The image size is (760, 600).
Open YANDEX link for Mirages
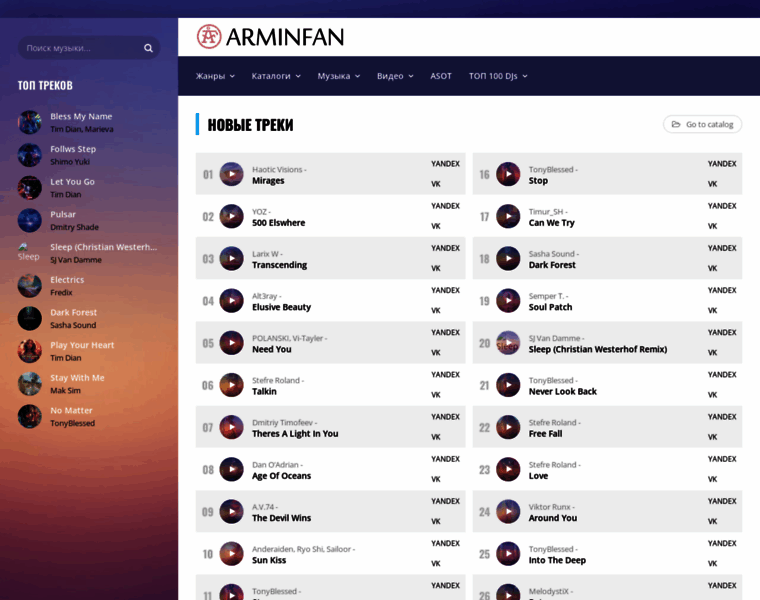pyautogui.click(x=445, y=164)
